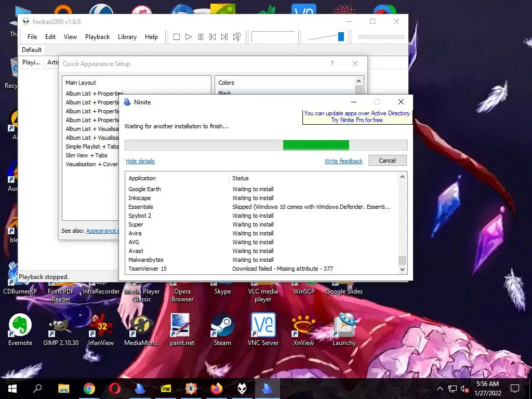Open the IrfanView desktop icon

101,329
